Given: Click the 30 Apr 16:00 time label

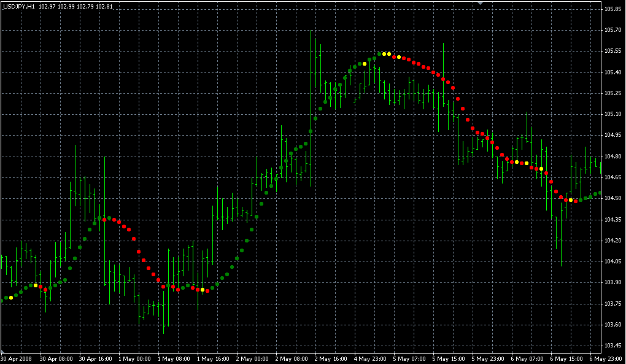Looking at the screenshot, I should coord(95,358).
